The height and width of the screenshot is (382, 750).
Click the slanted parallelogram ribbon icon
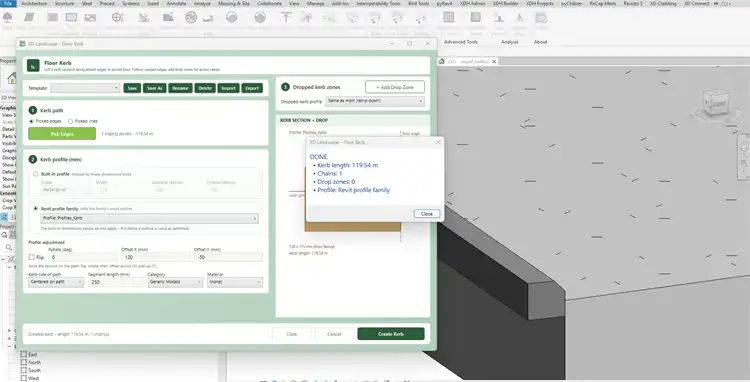[30, 18]
